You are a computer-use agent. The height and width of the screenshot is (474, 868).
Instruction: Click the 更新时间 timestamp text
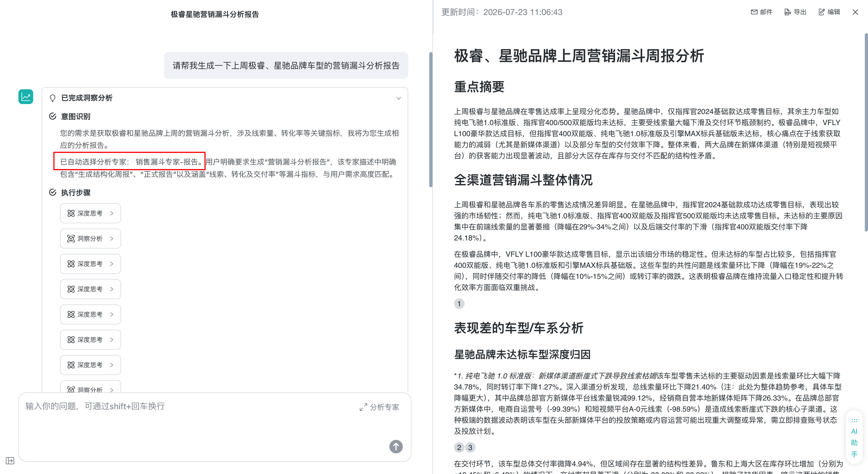point(502,12)
